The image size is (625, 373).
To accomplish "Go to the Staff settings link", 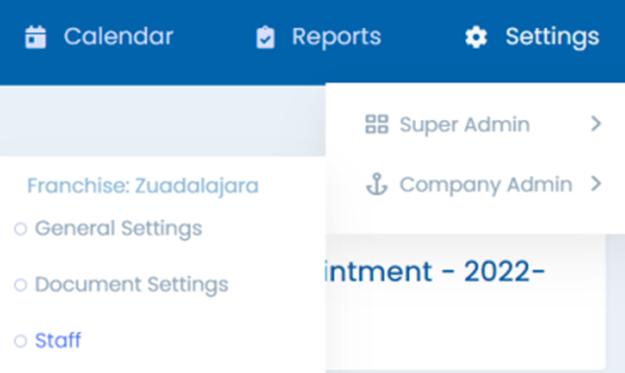I will (x=58, y=341).
